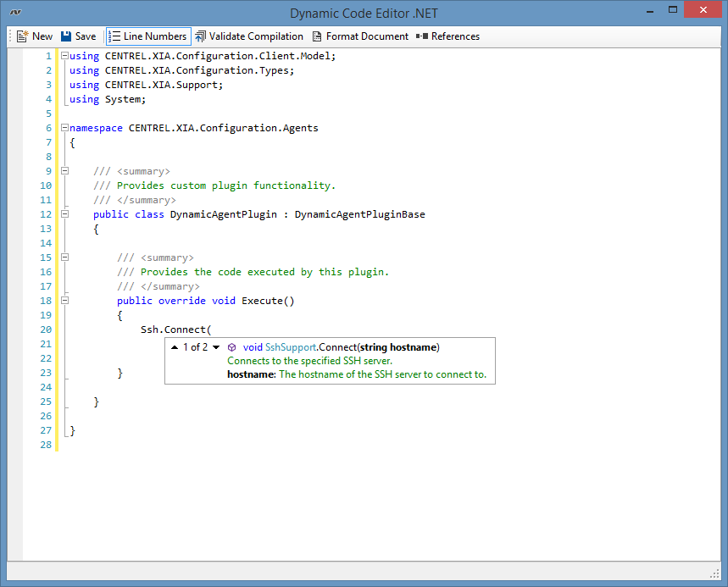Collapse the namespace block at line 6
The height and width of the screenshot is (587, 728).
coord(65,128)
